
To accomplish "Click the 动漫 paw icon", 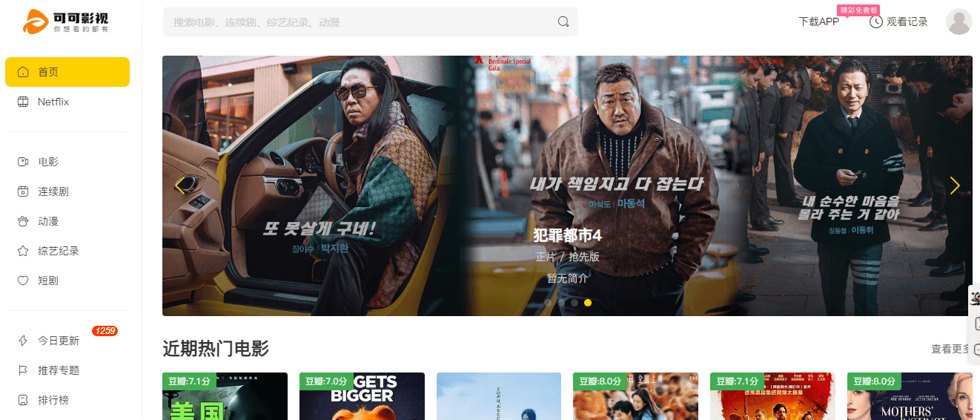I will pos(23,221).
